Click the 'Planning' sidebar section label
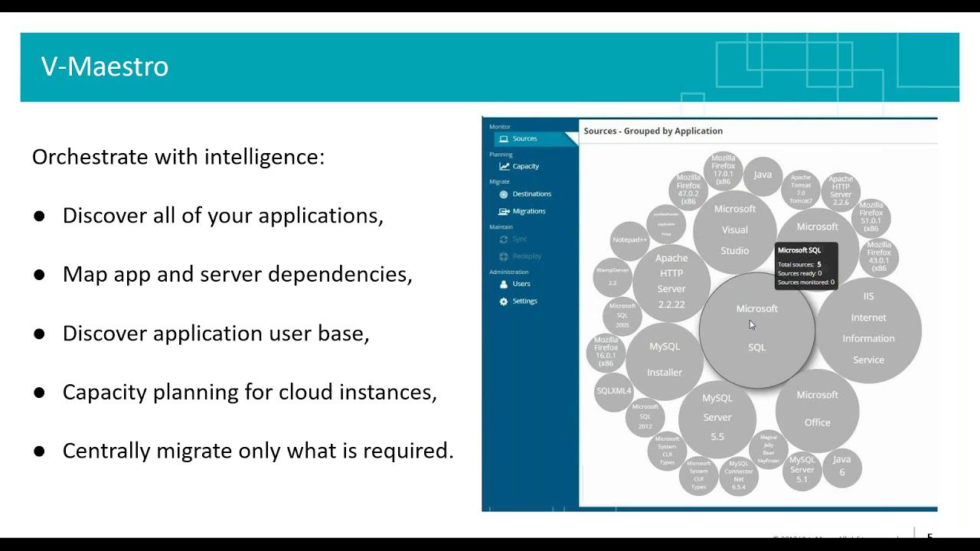This screenshot has width=980, height=551. 501,155
